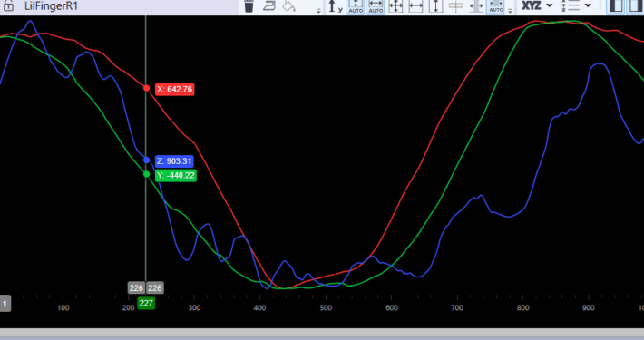Screen dimensions: 644x340
Task: Open overflow arrow before XYZ
Action: [x=510, y=11]
